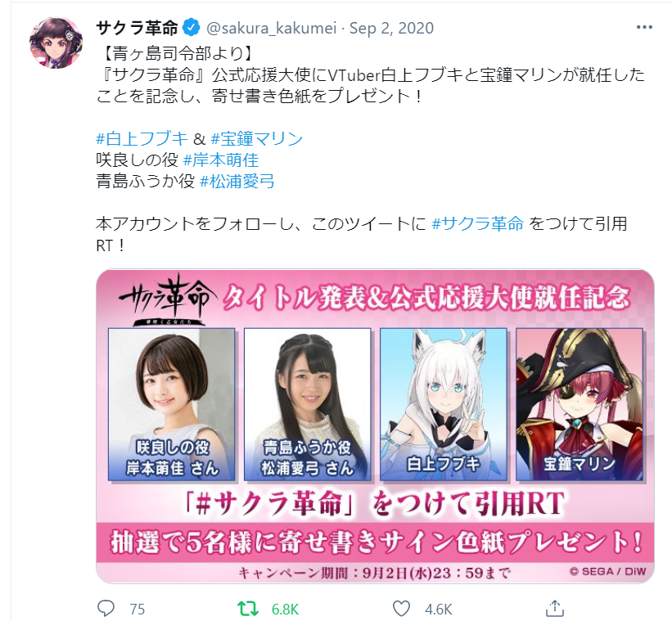Open the #宝鐘マリン hashtag
The height and width of the screenshot is (621, 672).
[x=257, y=139]
